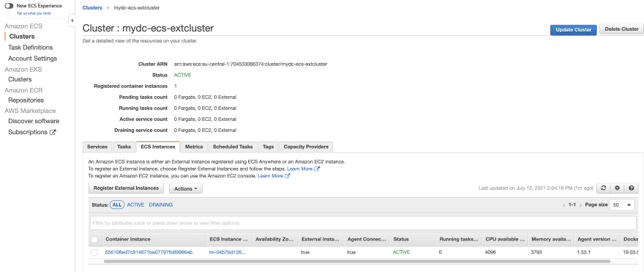Click the horizontal table scrollbar
Viewport: 644px width, 272px height.
[x=357, y=261]
